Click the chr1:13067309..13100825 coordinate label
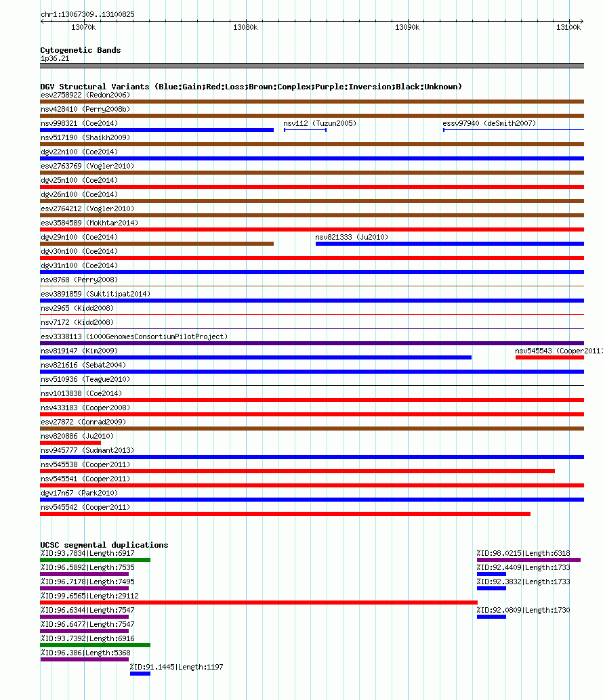This screenshot has width=603, height=700. click(87, 14)
